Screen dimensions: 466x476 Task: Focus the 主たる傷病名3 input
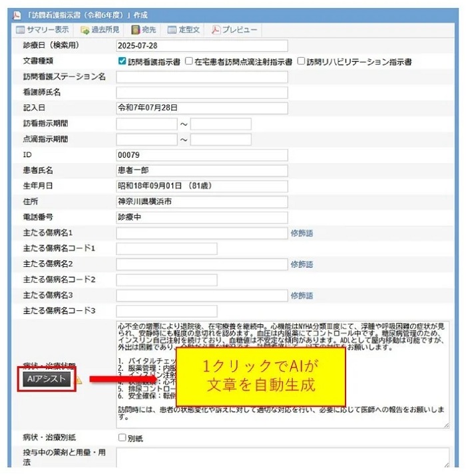tap(202, 296)
